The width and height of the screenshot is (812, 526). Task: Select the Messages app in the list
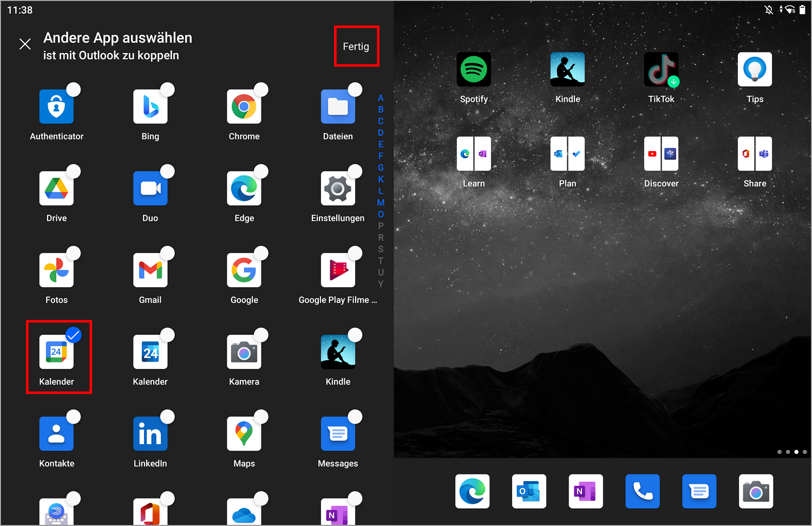click(x=338, y=434)
